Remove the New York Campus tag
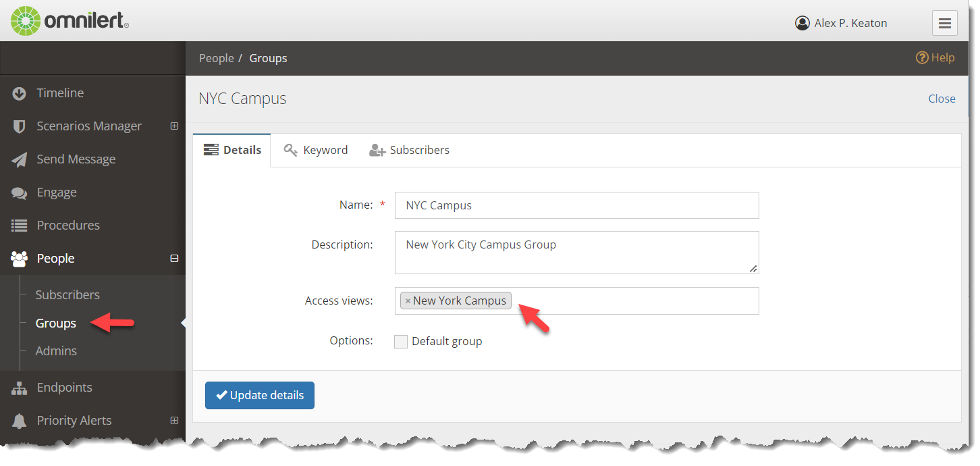Screen dimensions: 980x466 click(408, 301)
